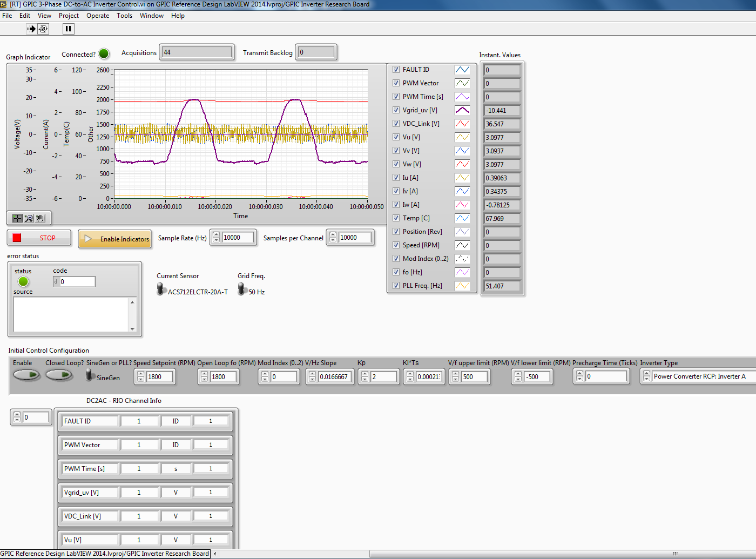Viewport: 756px width, 559px height.
Task: Click the fo [Hz] plot line icon
Action: coord(462,272)
